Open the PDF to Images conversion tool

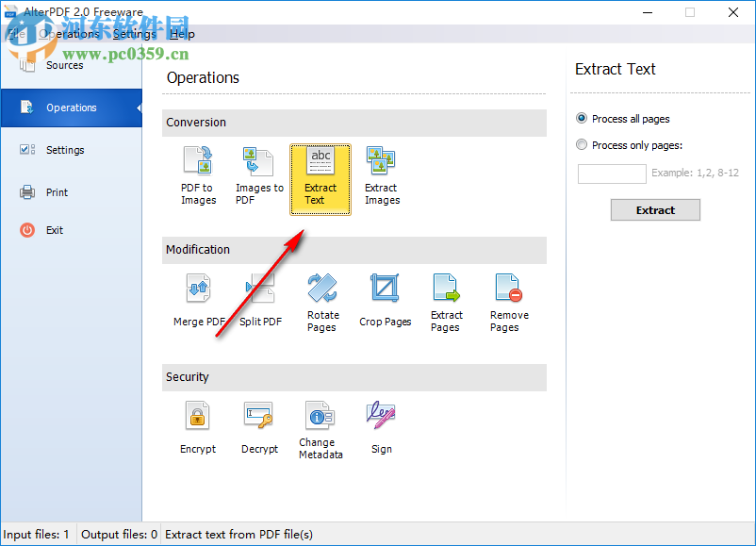click(198, 176)
